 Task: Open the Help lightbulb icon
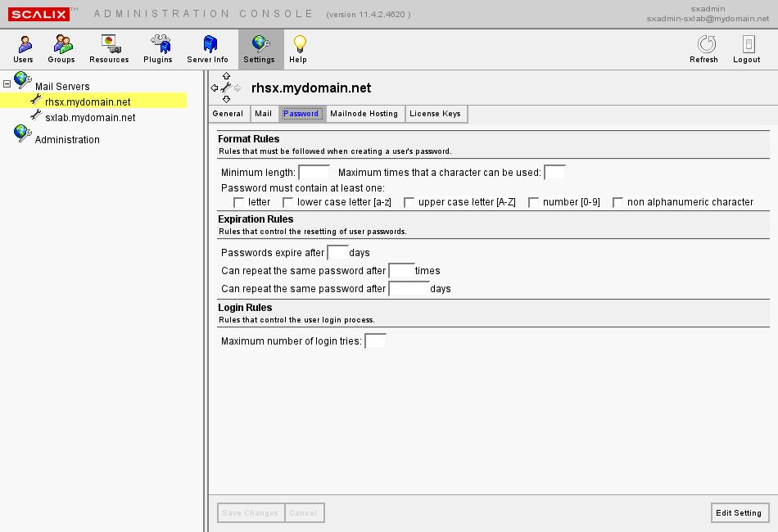pos(298,49)
